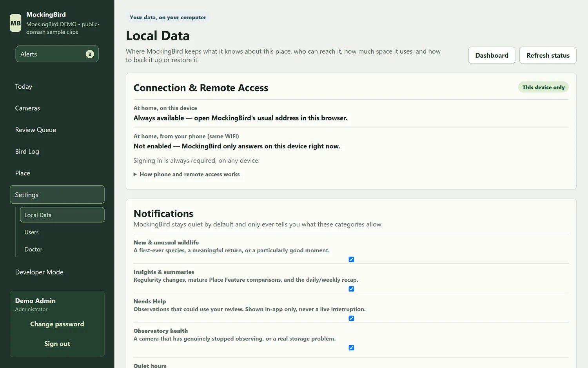
Task: Navigate to Bird Log
Action: [57, 151]
